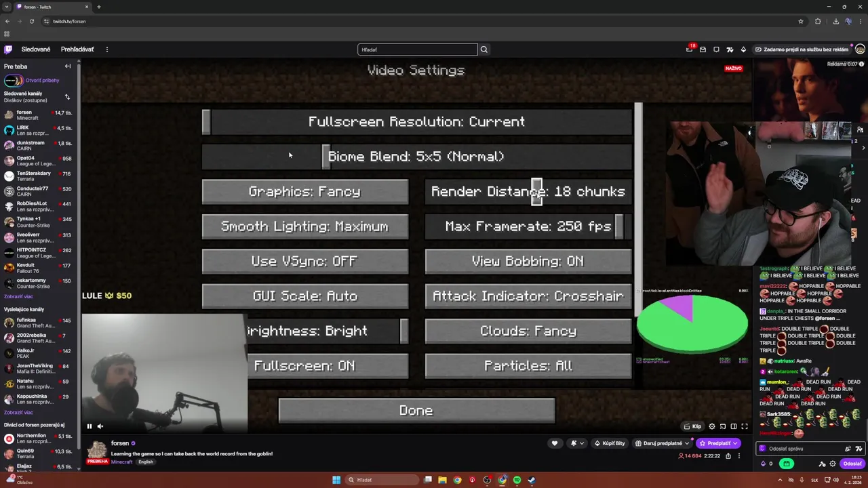Toggle Clouds: Fancy option

[528, 331]
